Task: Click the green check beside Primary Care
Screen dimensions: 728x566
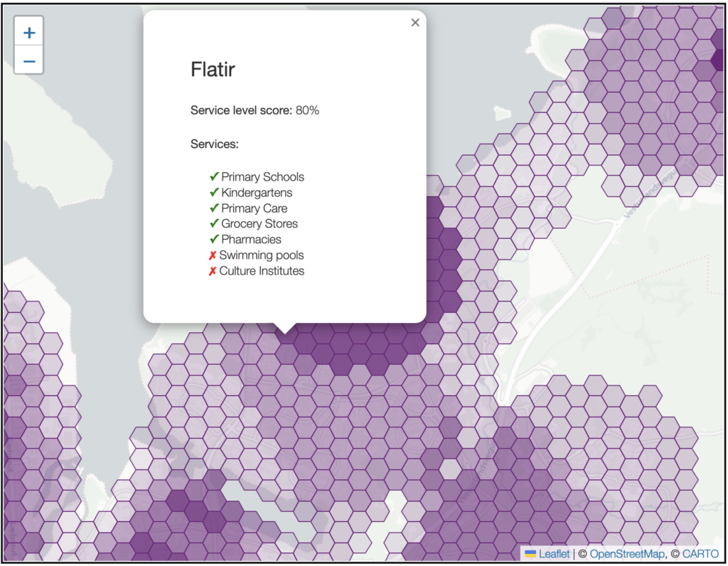Action: (x=213, y=208)
